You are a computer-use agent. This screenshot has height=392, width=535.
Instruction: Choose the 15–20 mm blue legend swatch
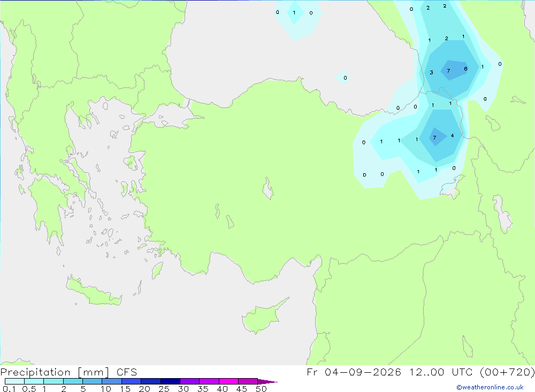[x=131, y=381]
